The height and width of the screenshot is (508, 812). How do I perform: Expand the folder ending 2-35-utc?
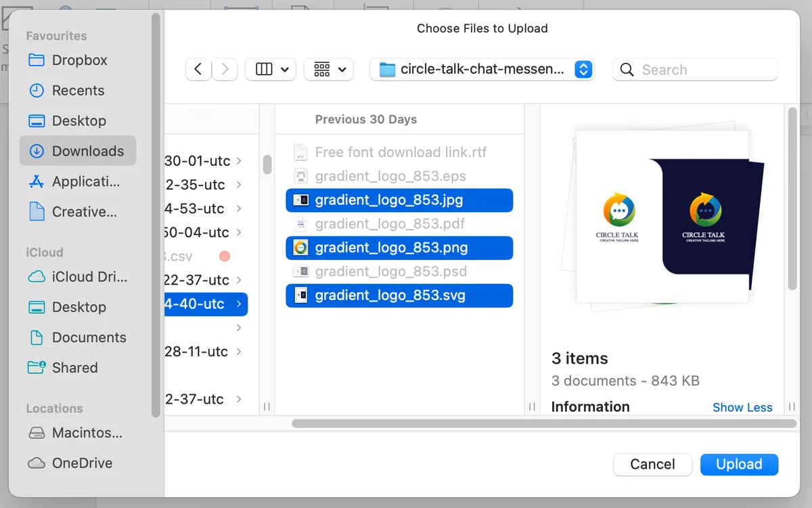239,185
